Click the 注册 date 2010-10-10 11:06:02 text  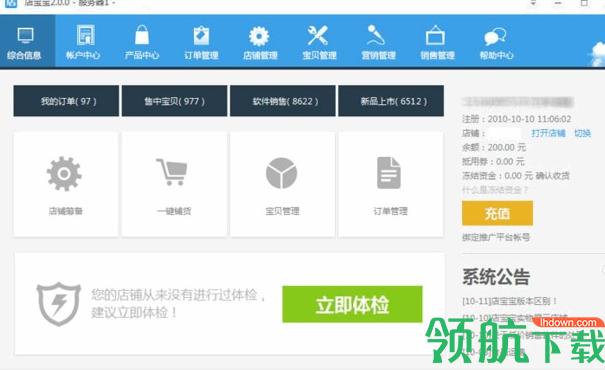[516, 119]
